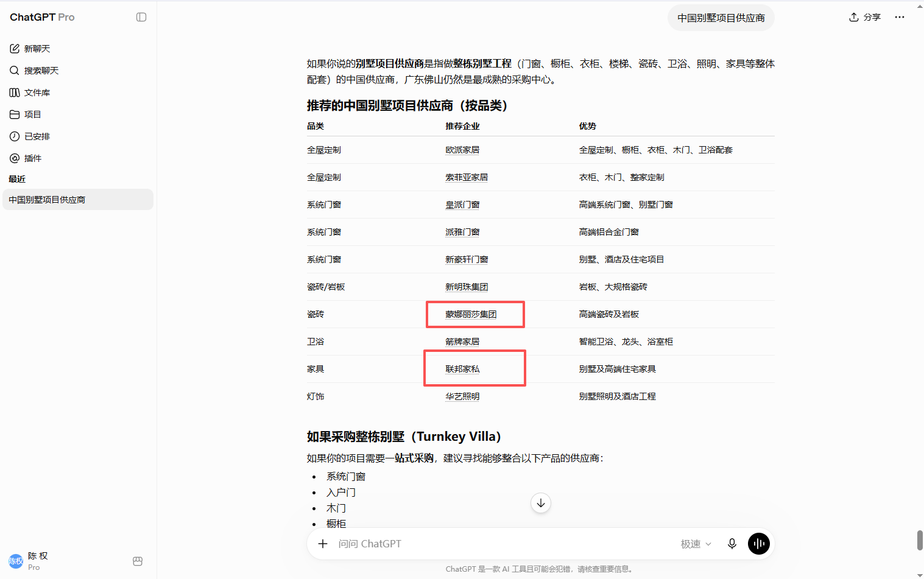
Task: Click the share upload icon
Action: (854, 17)
